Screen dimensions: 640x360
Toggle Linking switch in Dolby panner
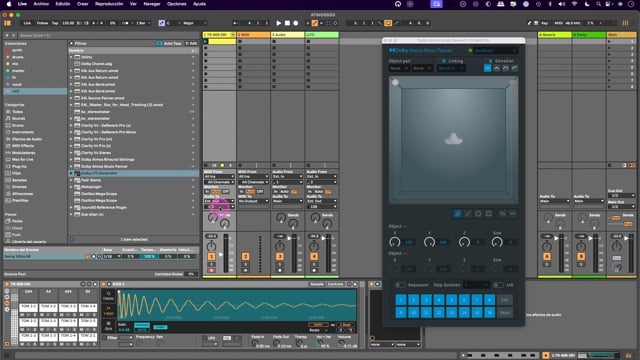[x=442, y=61]
